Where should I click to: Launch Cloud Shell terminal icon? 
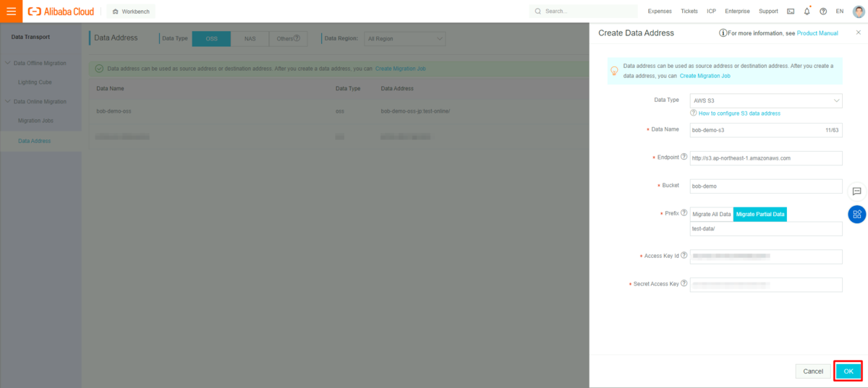pos(791,12)
